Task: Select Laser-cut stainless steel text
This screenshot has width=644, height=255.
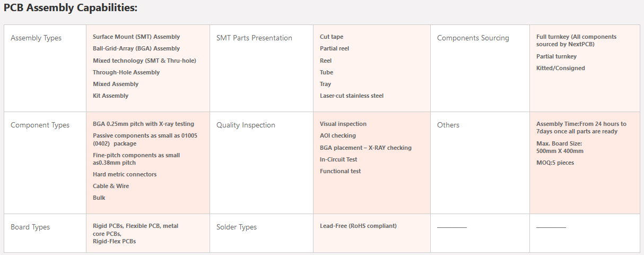Action: [352, 96]
